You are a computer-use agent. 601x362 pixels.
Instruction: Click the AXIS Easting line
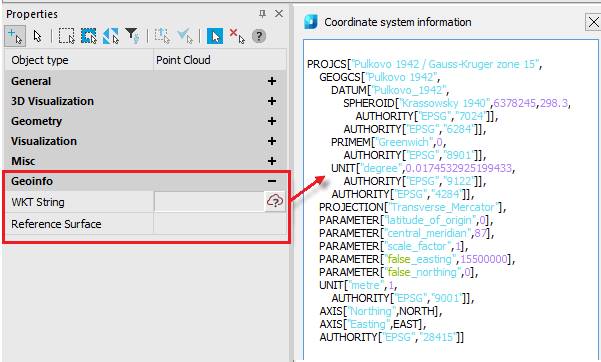click(x=373, y=324)
